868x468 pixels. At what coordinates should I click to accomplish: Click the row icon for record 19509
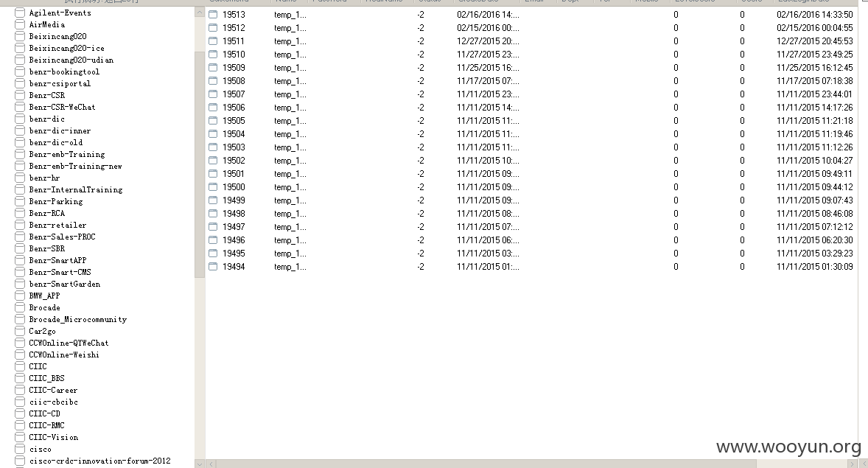click(x=213, y=68)
